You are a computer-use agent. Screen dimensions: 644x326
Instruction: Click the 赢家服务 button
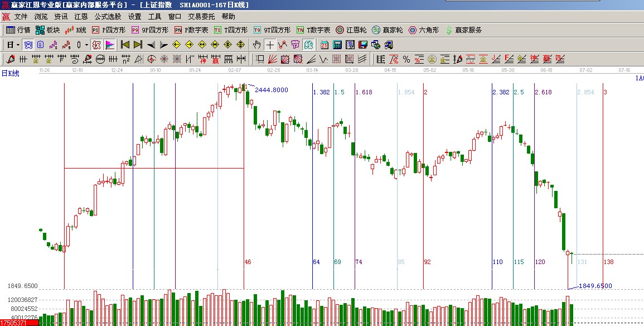463,30
